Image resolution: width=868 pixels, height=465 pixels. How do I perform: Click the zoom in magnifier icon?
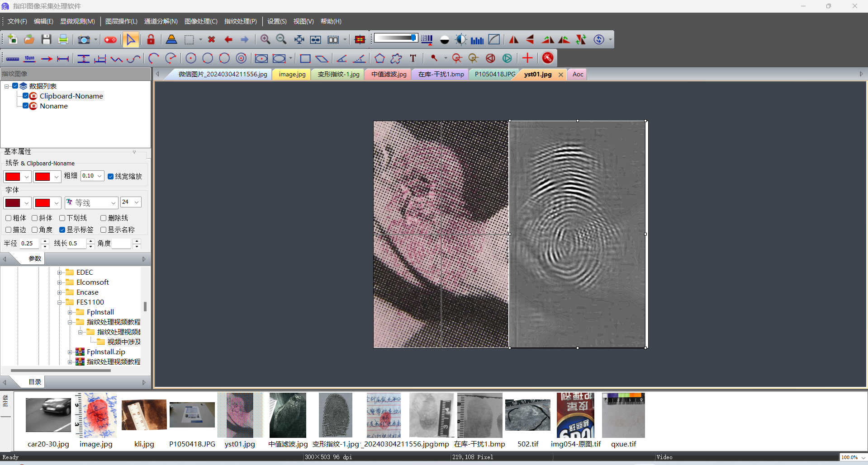tap(265, 40)
